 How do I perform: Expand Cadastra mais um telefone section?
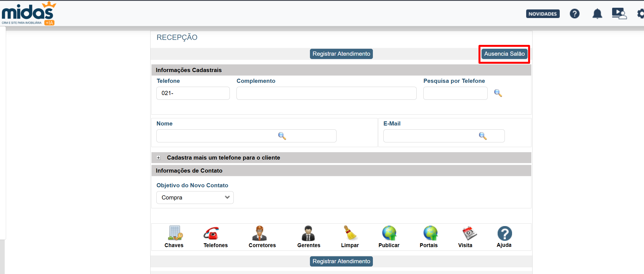pos(159,158)
